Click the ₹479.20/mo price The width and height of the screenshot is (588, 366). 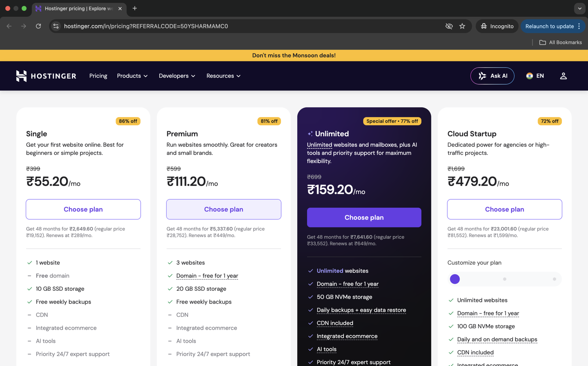(x=478, y=181)
